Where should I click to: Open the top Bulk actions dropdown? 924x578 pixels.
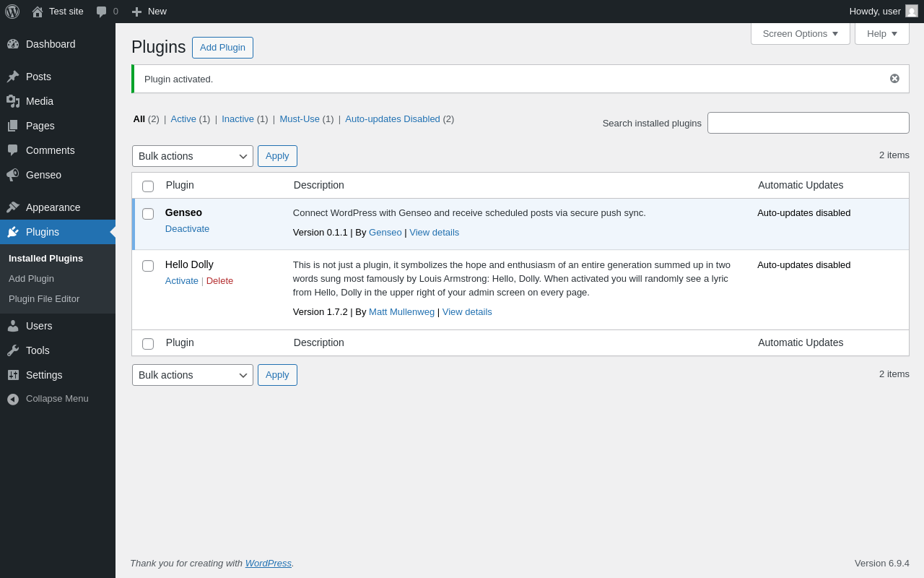pos(193,156)
